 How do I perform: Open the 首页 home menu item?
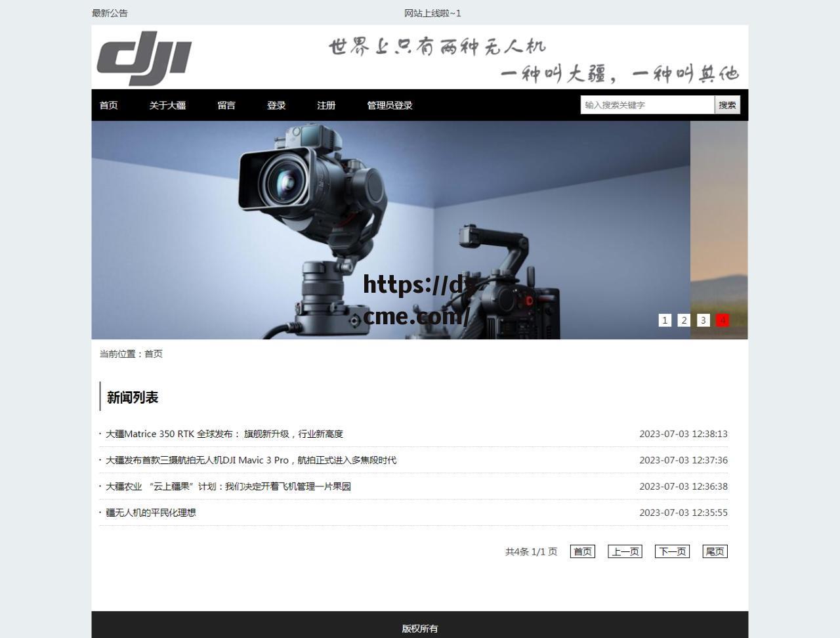pyautogui.click(x=108, y=105)
